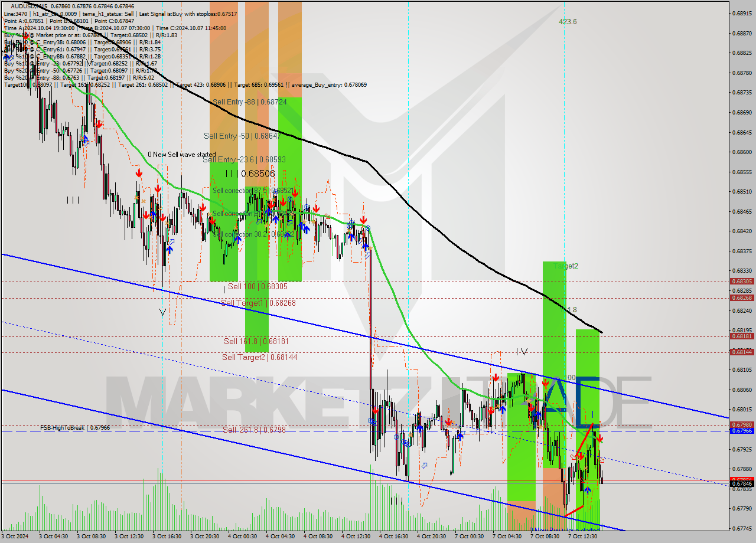The image size is (756, 543).
Task: Click '0 New Sell wave started' annotation
Action: pos(181,155)
